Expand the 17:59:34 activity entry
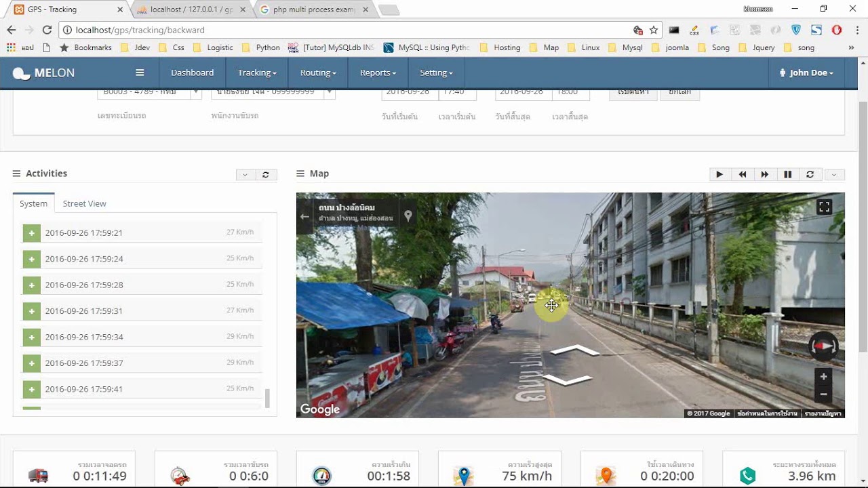868x488 pixels. click(31, 338)
